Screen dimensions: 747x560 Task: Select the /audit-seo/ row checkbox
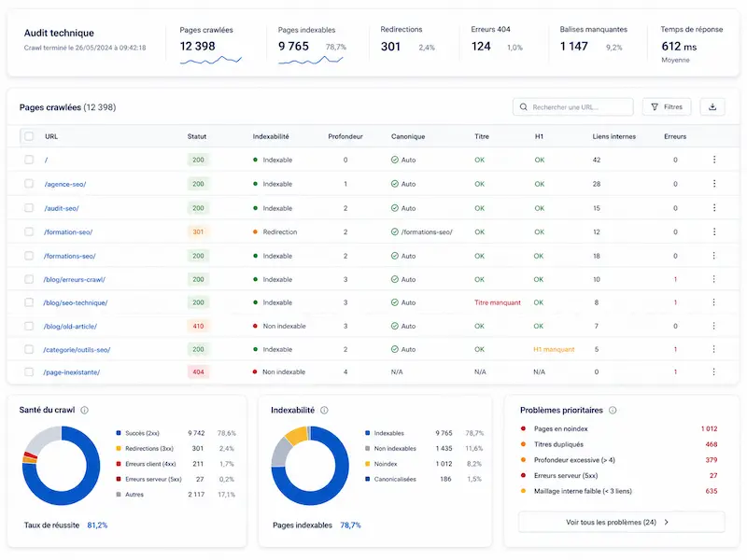pos(29,208)
